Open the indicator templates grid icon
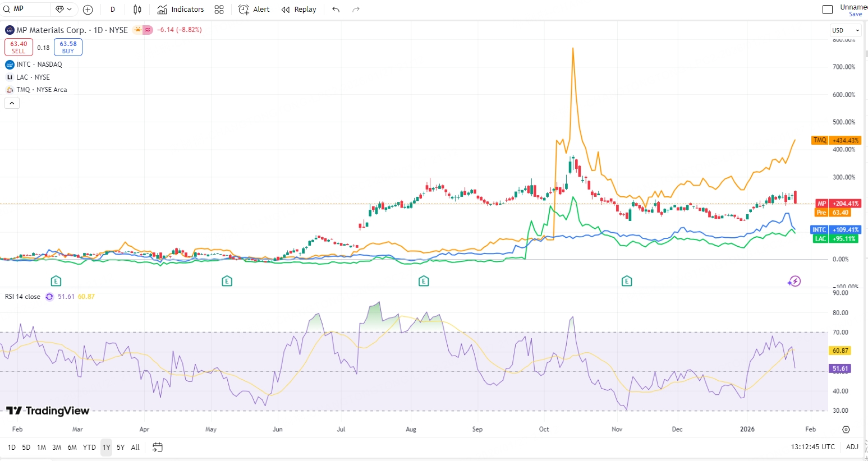868x461 pixels. click(x=219, y=10)
